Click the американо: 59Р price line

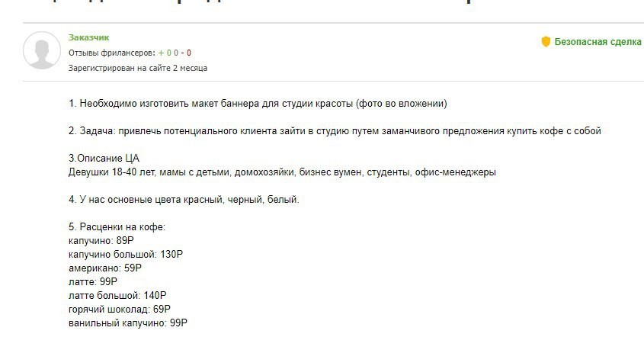point(105,268)
